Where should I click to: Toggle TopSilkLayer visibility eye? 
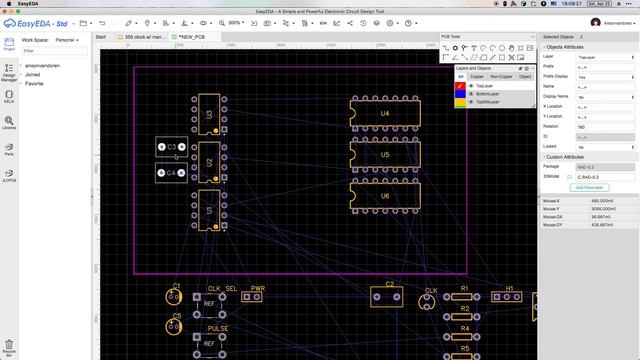pos(471,102)
